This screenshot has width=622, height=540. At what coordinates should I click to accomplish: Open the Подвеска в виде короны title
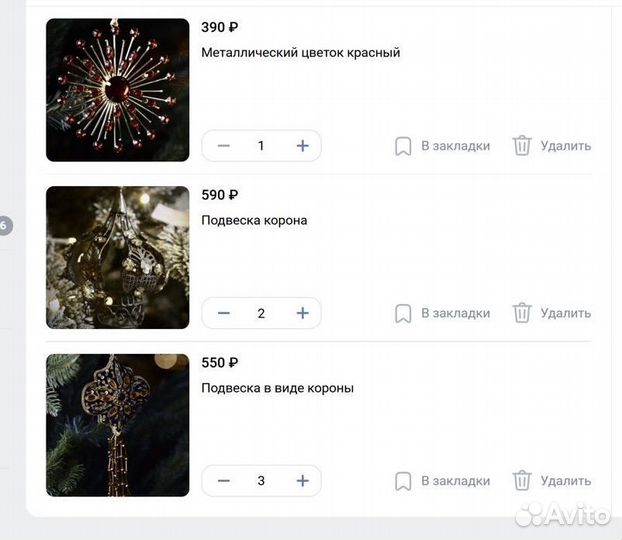[x=277, y=388]
